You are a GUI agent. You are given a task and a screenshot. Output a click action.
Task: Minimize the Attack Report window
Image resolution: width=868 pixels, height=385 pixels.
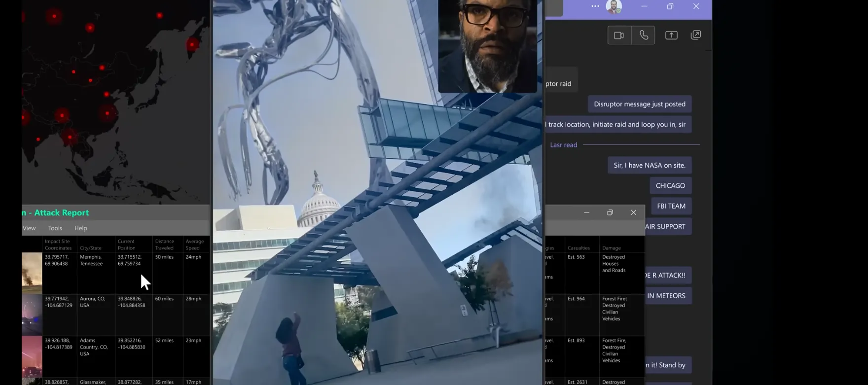pyautogui.click(x=586, y=212)
